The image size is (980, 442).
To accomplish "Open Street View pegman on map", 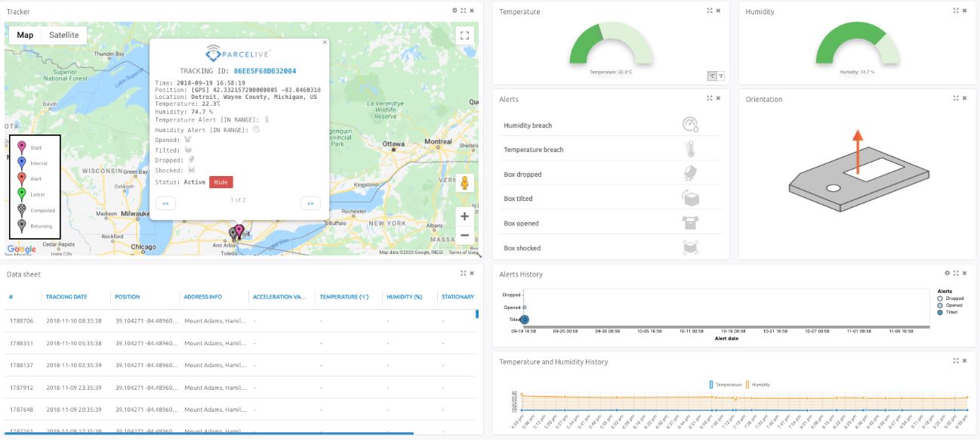I will [465, 183].
